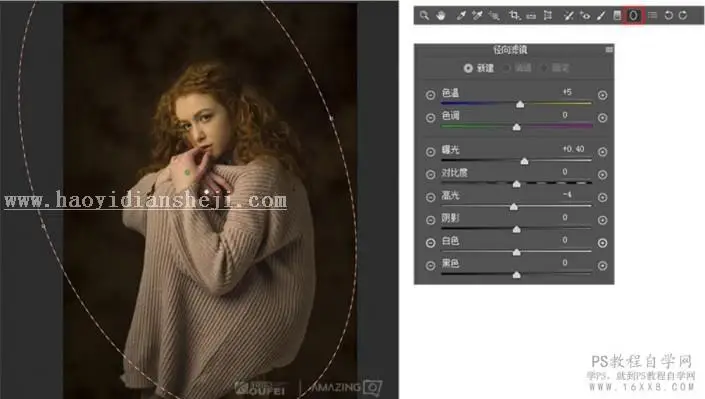705x399 pixels.
Task: Increase 黑色 with its plus button
Action: point(602,266)
